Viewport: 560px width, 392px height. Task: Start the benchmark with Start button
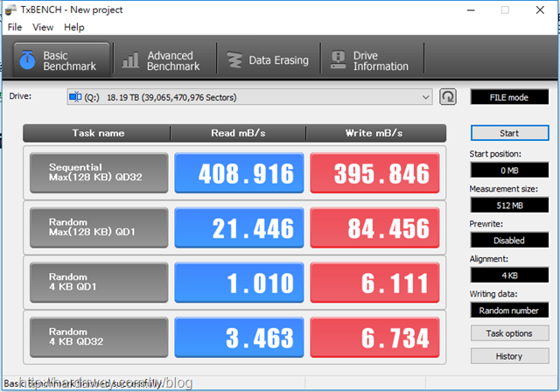pyautogui.click(x=509, y=133)
